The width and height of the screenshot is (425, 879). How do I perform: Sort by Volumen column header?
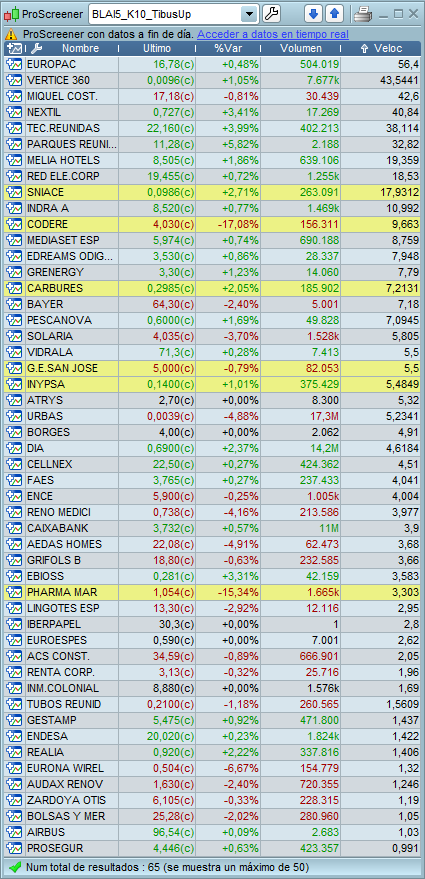point(301,49)
